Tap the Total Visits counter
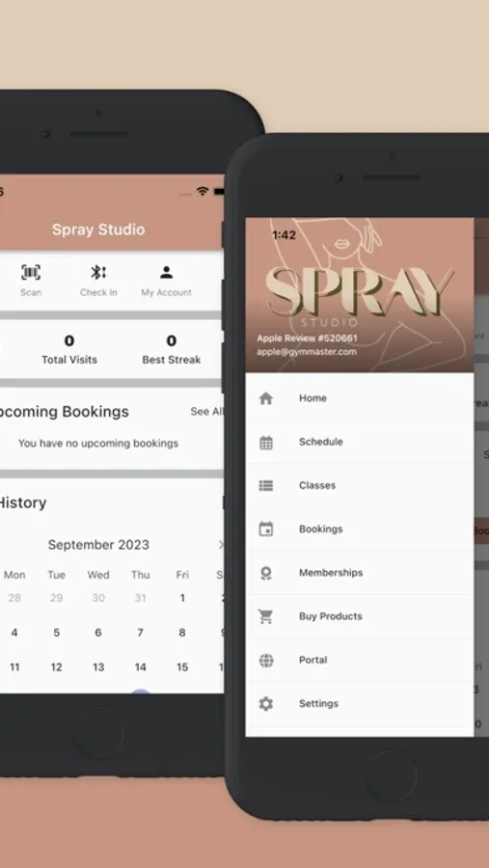This screenshot has width=489, height=868. click(x=69, y=349)
